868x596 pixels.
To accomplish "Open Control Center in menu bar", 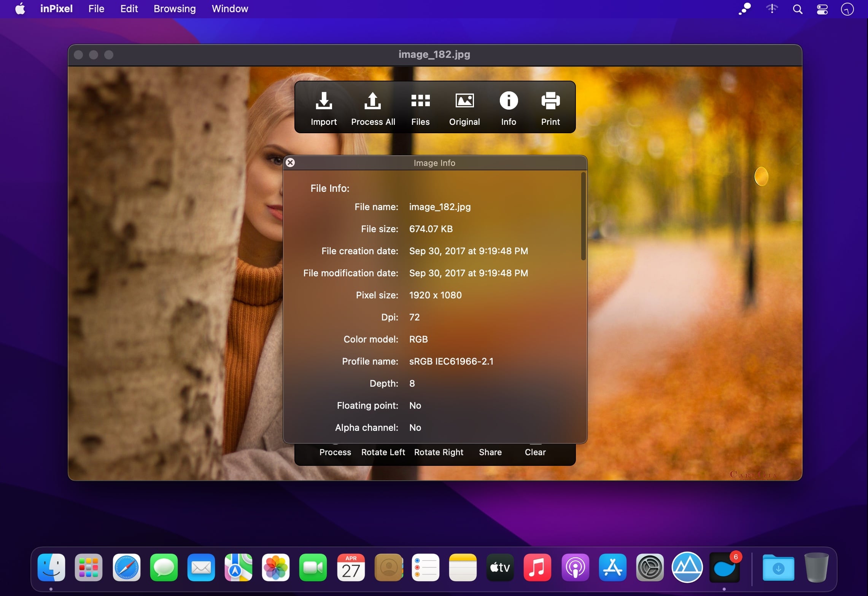I will pyautogui.click(x=822, y=9).
